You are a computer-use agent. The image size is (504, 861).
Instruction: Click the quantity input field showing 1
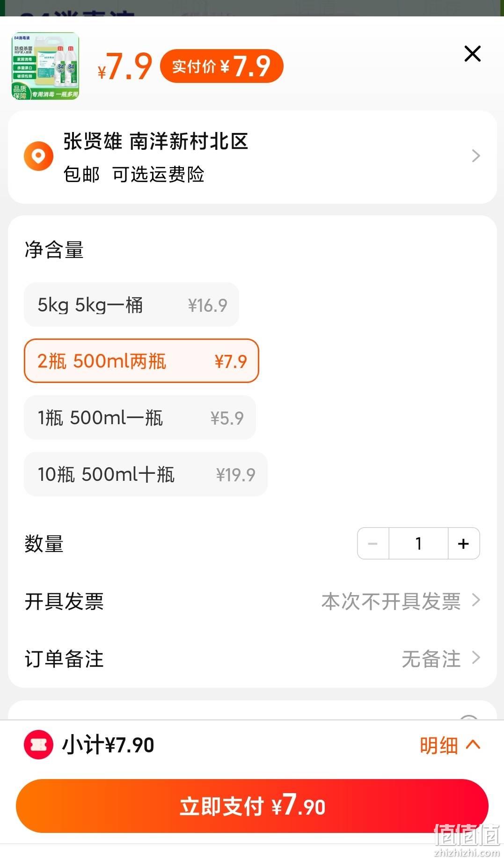(418, 544)
